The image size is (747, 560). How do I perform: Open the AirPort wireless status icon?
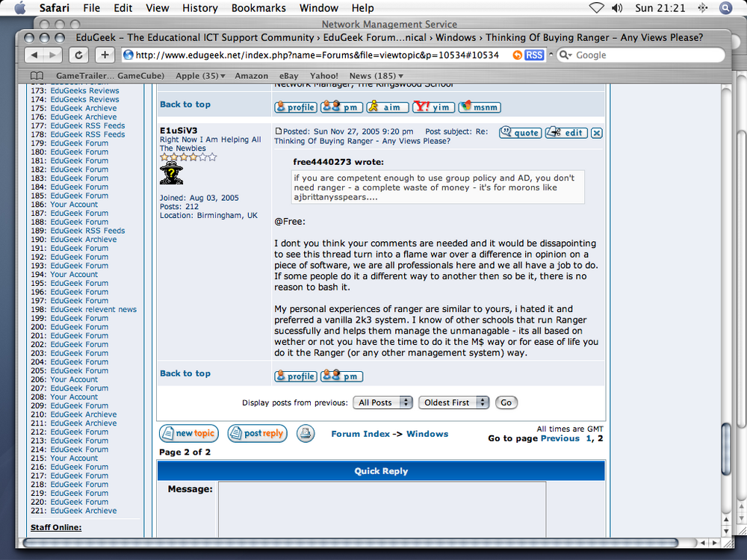[596, 7]
